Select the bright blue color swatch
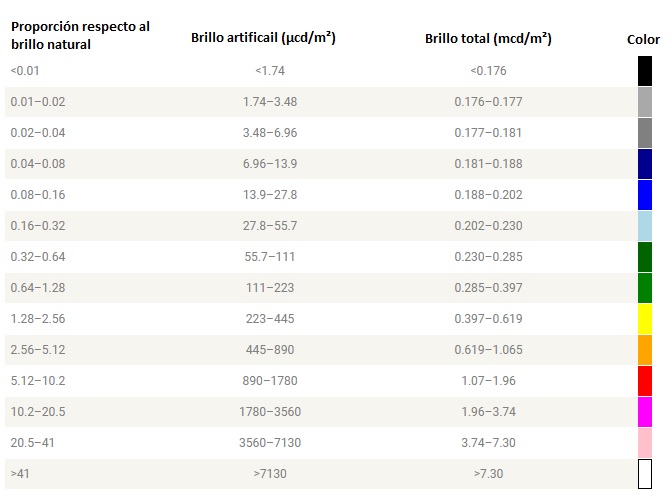The image size is (672, 498). [x=645, y=195]
